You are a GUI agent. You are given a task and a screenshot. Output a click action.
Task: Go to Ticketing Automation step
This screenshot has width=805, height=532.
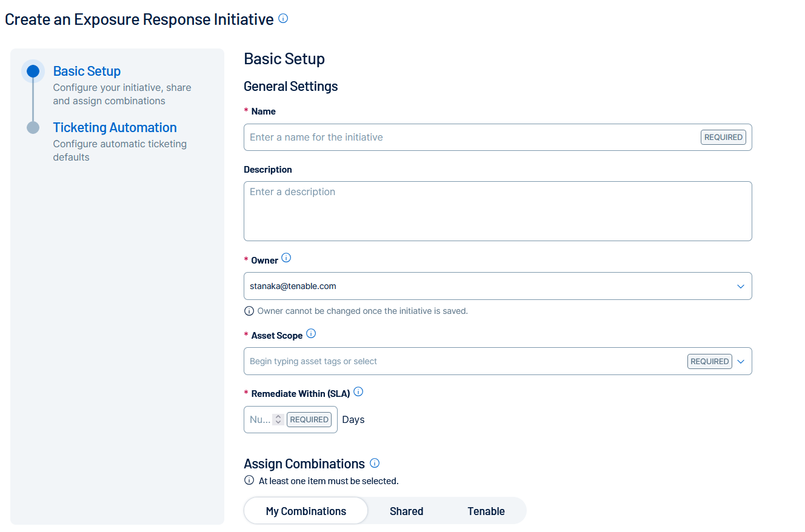(x=115, y=128)
